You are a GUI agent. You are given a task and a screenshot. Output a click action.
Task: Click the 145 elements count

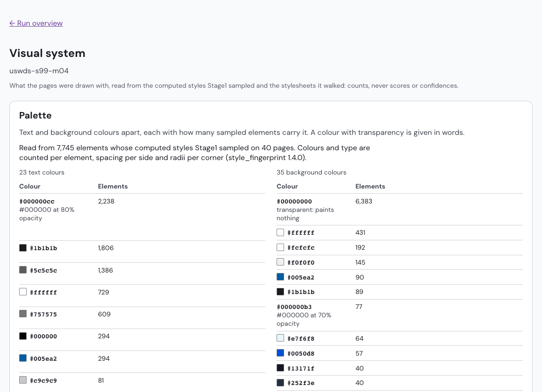click(360, 262)
